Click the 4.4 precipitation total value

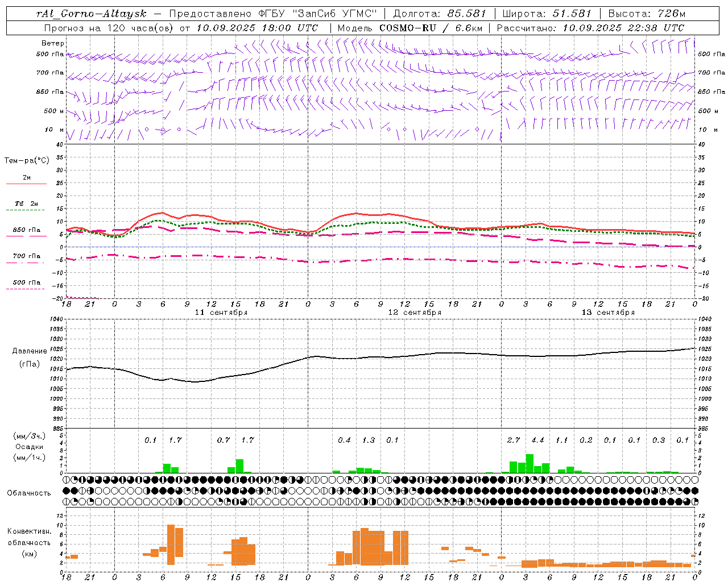(x=537, y=440)
